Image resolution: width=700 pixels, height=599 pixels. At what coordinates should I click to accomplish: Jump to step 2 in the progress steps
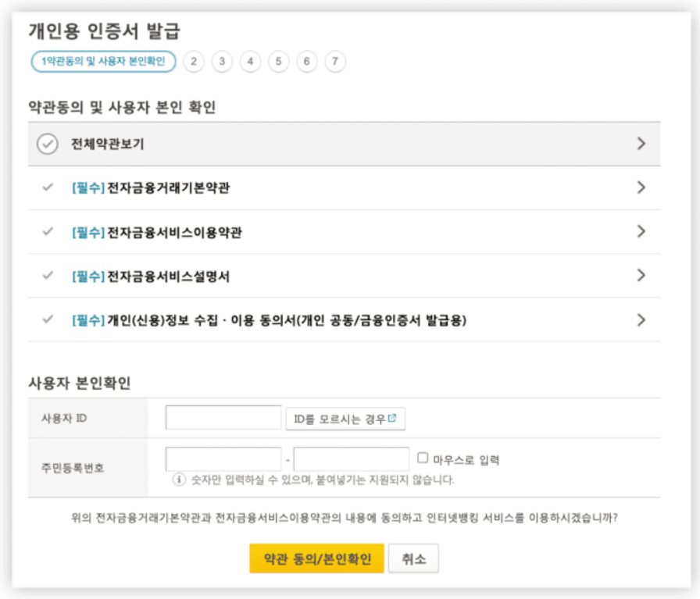tap(194, 62)
